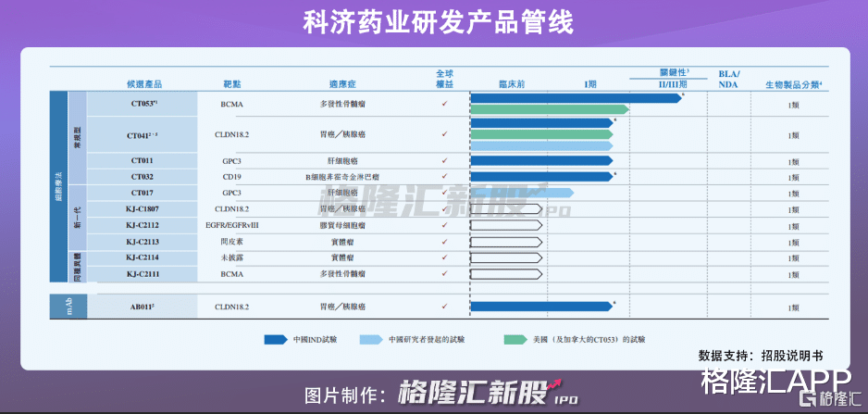Click the checkmark in the KJ-C2111 row
The width and height of the screenshot is (868, 414).
point(444,274)
